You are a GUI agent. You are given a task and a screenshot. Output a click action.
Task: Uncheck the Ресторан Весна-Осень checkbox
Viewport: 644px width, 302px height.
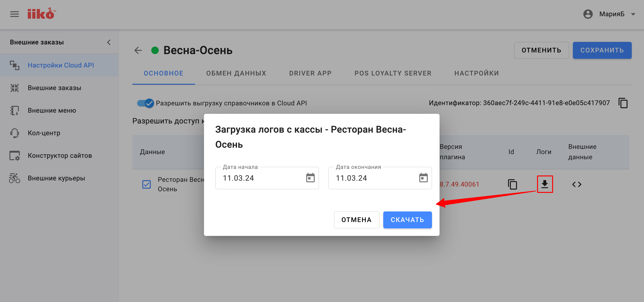point(147,184)
